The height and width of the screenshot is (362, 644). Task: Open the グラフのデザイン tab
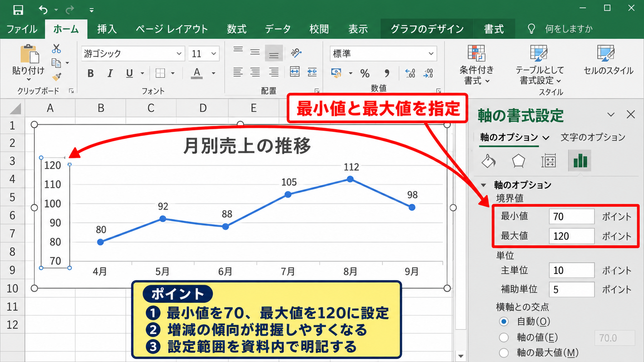(427, 29)
